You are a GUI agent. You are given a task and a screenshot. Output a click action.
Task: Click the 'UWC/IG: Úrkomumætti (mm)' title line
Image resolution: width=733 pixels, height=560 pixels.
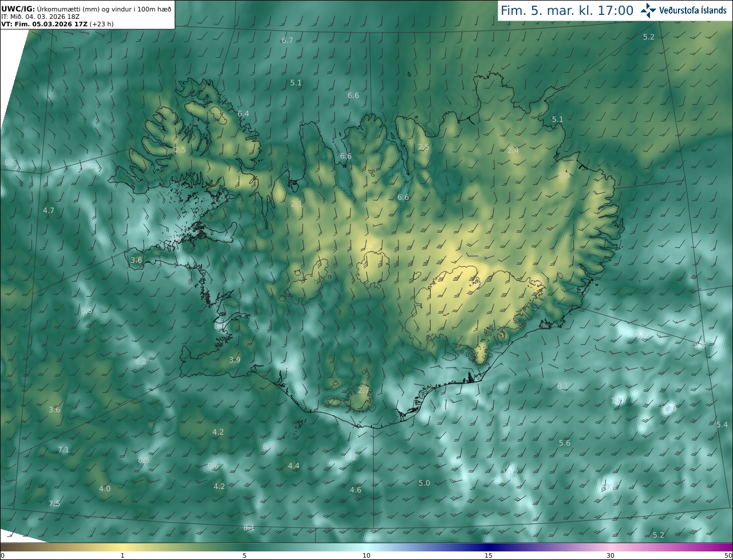pos(86,9)
